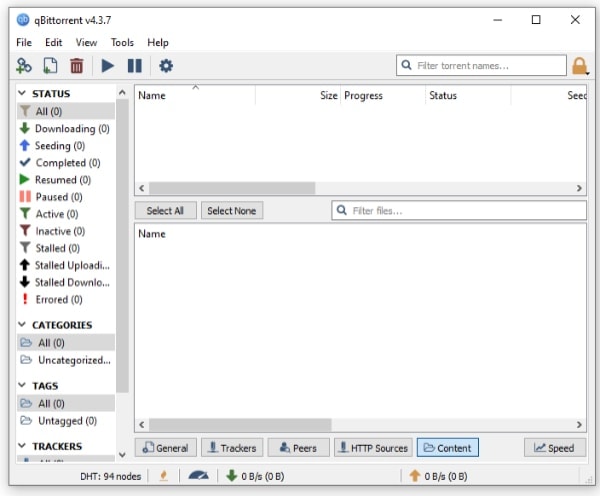This screenshot has width=600, height=496.
Task: Click the Select All button
Action: tap(166, 210)
